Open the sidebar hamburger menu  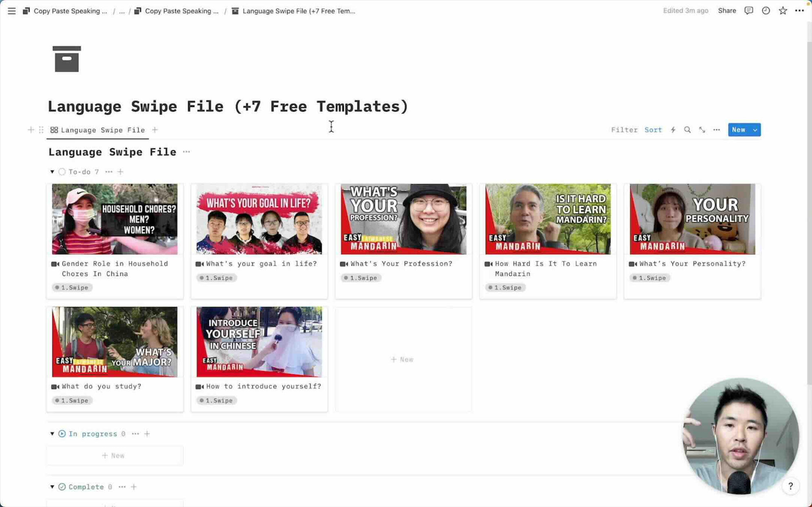tap(11, 11)
